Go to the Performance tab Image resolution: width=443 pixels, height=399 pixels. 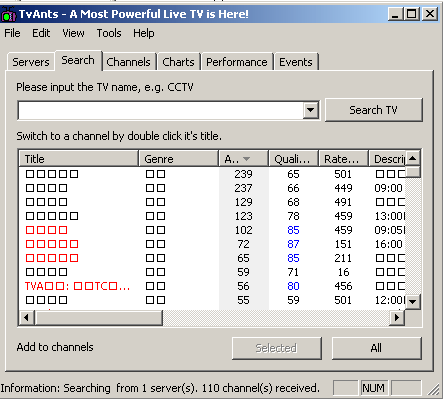237,62
